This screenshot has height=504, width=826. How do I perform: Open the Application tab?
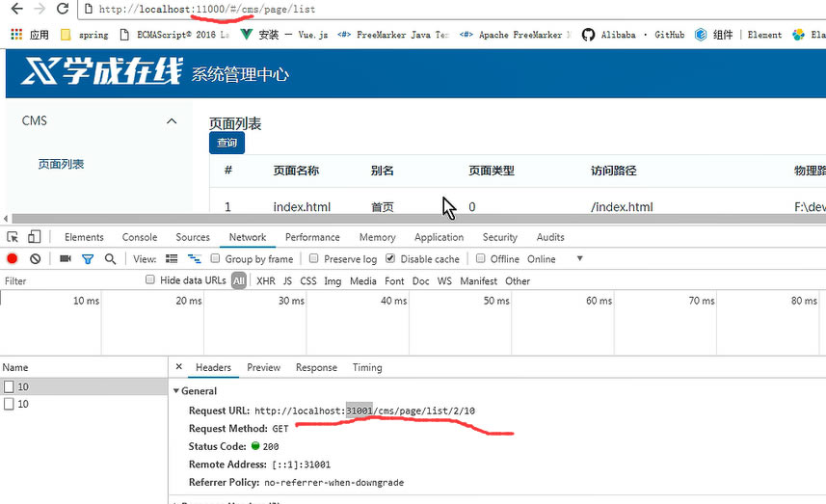point(439,237)
